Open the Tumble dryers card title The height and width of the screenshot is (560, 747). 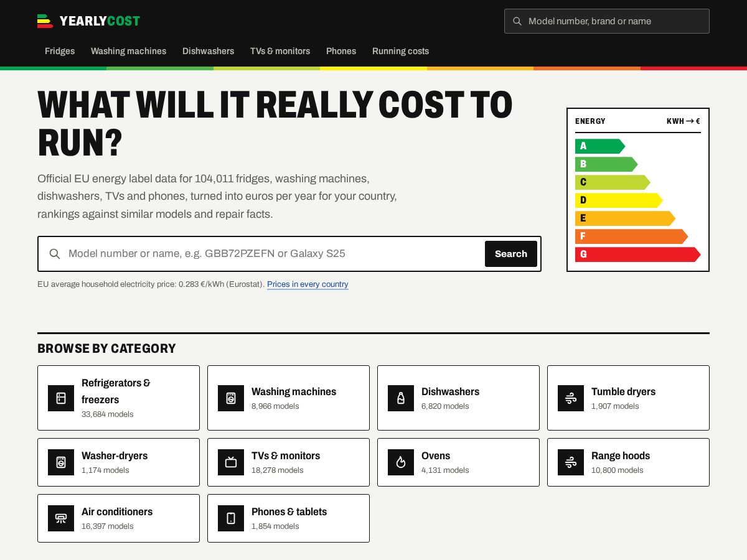click(623, 391)
